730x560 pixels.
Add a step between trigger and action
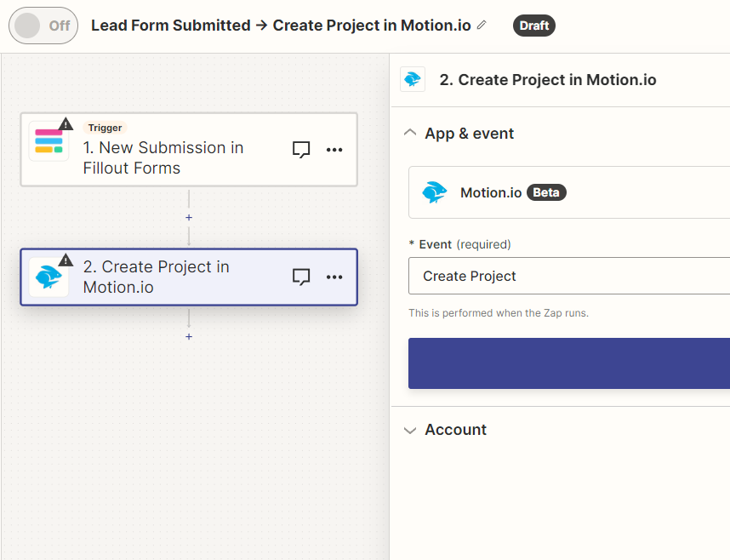click(189, 218)
